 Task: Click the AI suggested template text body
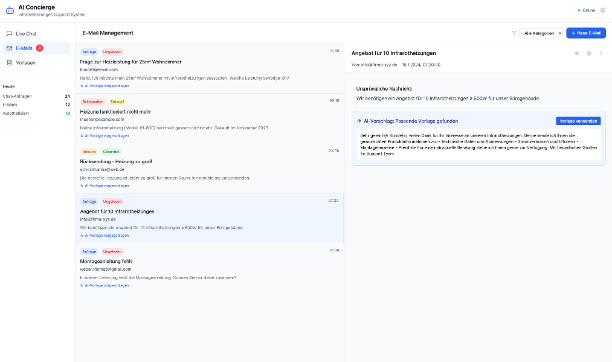(x=479, y=144)
